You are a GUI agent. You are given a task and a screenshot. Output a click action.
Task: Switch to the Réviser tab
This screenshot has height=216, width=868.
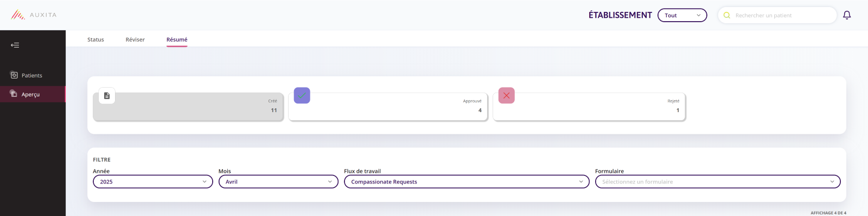tap(135, 40)
